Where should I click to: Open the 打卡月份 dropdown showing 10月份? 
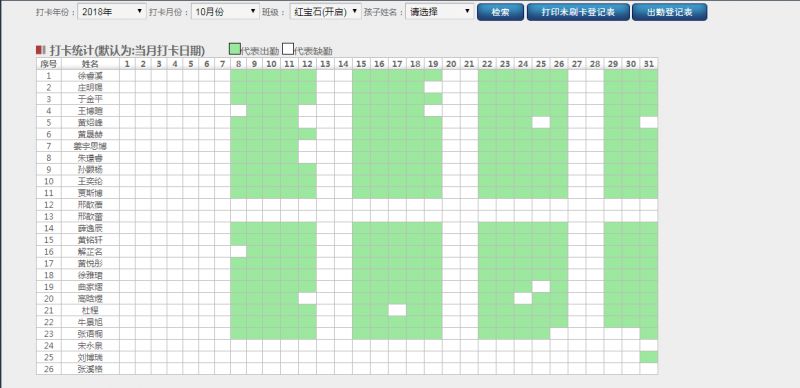[x=226, y=12]
